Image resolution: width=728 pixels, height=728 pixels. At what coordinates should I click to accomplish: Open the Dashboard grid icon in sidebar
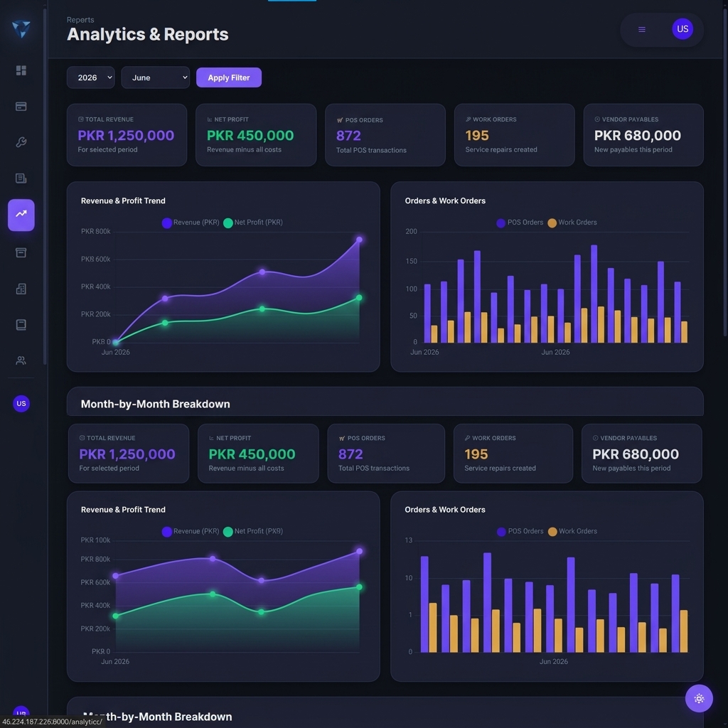[x=21, y=70]
